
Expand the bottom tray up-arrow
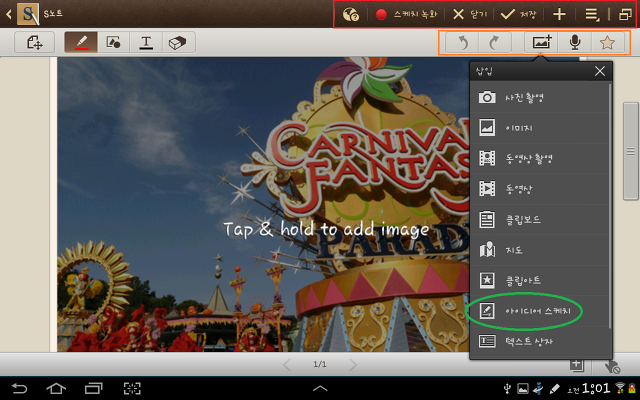320,388
